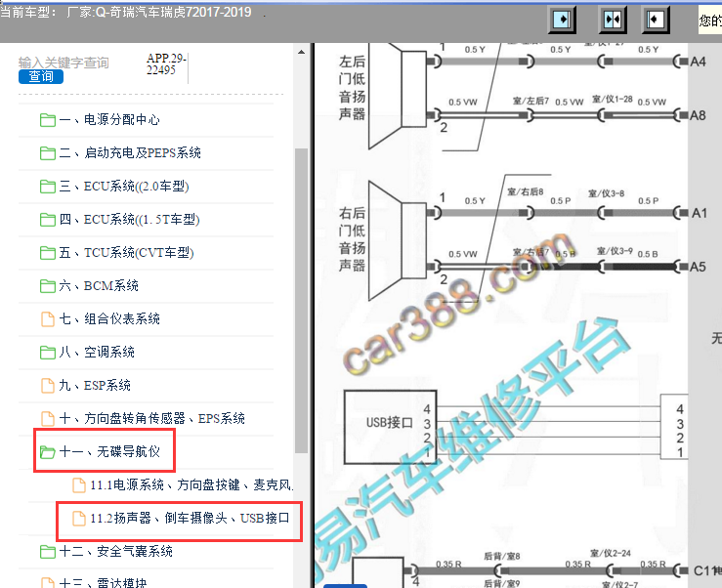Image resolution: width=722 pixels, height=588 pixels.
Task: Click 室/仪1-28 connector label
Action: click(612, 99)
